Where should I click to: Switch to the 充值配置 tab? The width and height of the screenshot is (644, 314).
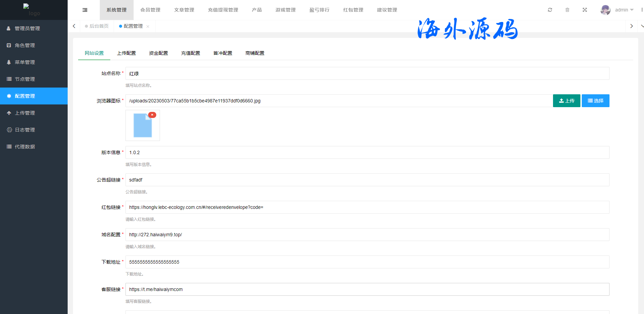point(190,53)
